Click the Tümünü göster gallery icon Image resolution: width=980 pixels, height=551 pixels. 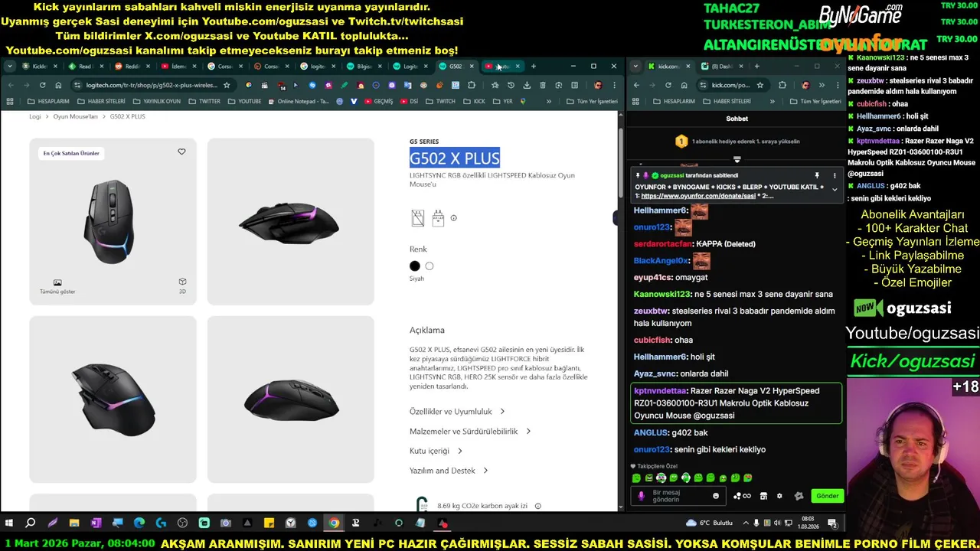tap(57, 286)
